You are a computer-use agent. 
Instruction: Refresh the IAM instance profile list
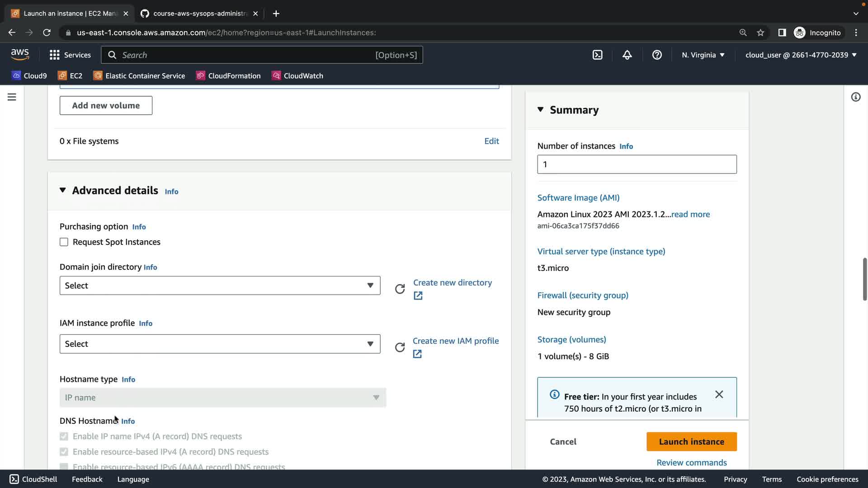click(400, 347)
